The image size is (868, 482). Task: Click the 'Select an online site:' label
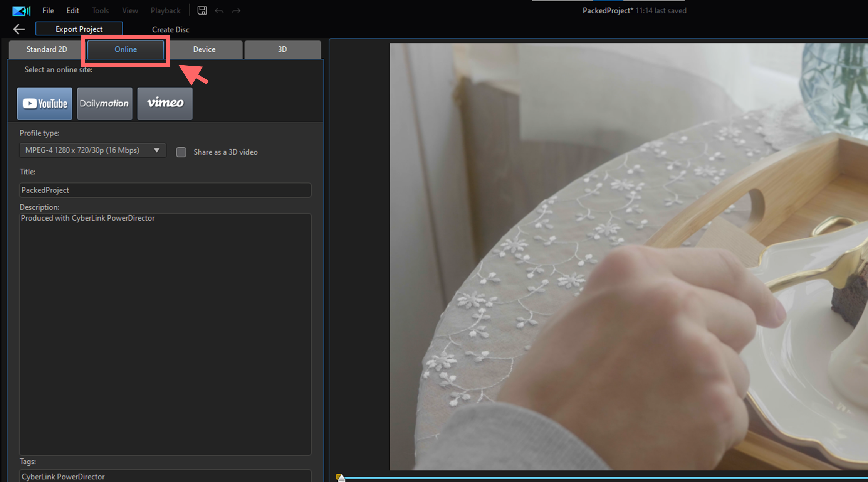coord(59,70)
